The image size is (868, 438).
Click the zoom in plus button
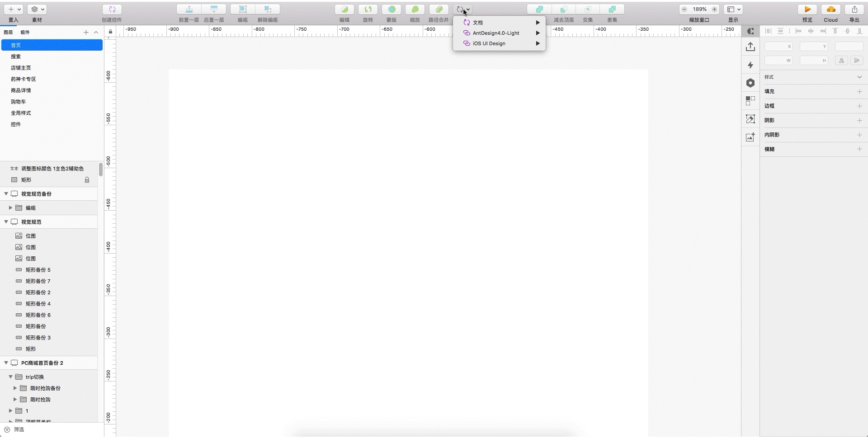(x=714, y=9)
